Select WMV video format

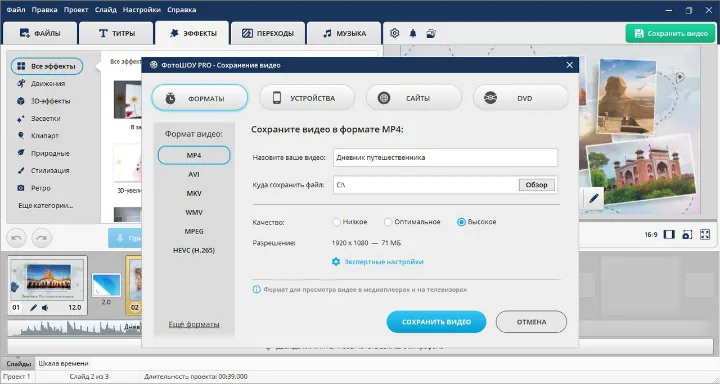point(194,213)
